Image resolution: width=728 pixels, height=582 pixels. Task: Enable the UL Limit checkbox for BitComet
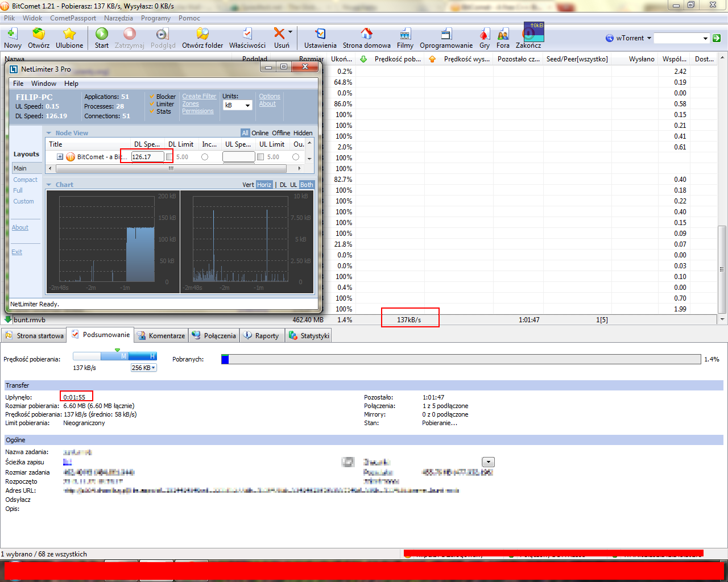260,157
